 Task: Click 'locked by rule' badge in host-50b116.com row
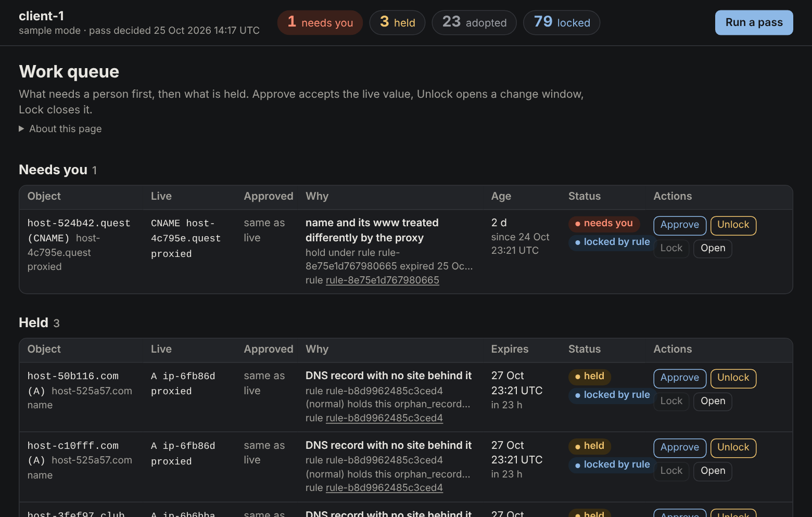point(612,395)
